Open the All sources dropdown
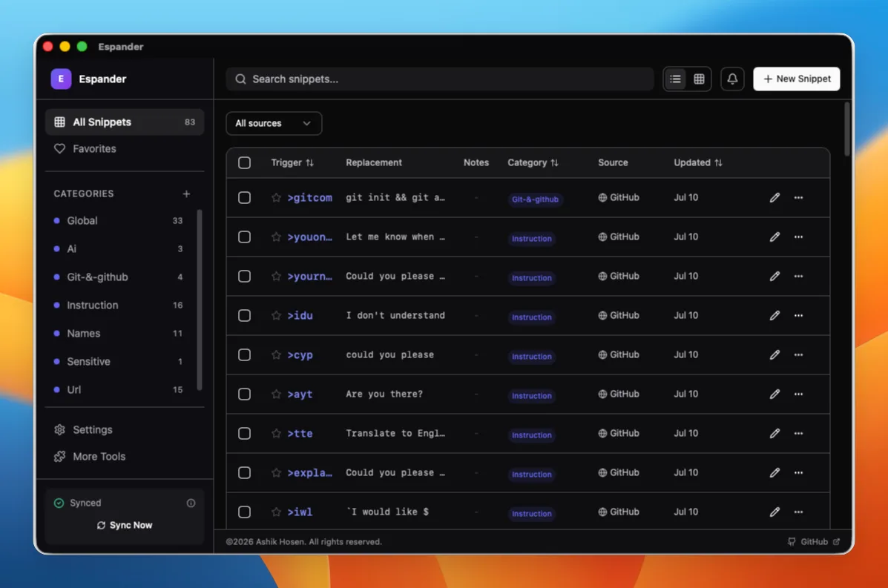 tap(274, 123)
